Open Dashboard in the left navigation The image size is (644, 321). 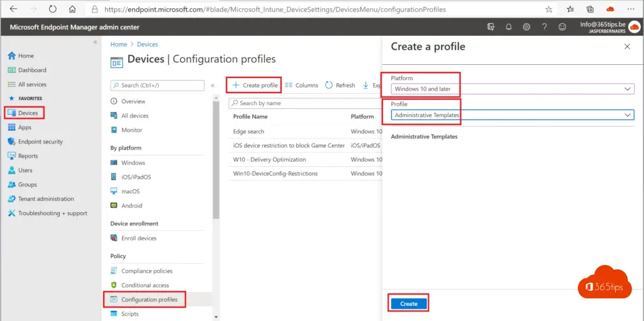(32, 70)
